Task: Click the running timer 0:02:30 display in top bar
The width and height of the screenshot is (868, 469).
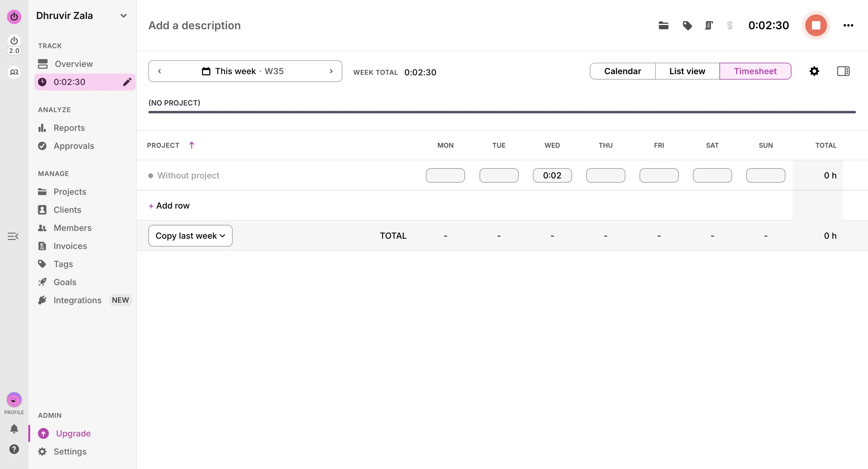Action: (768, 25)
